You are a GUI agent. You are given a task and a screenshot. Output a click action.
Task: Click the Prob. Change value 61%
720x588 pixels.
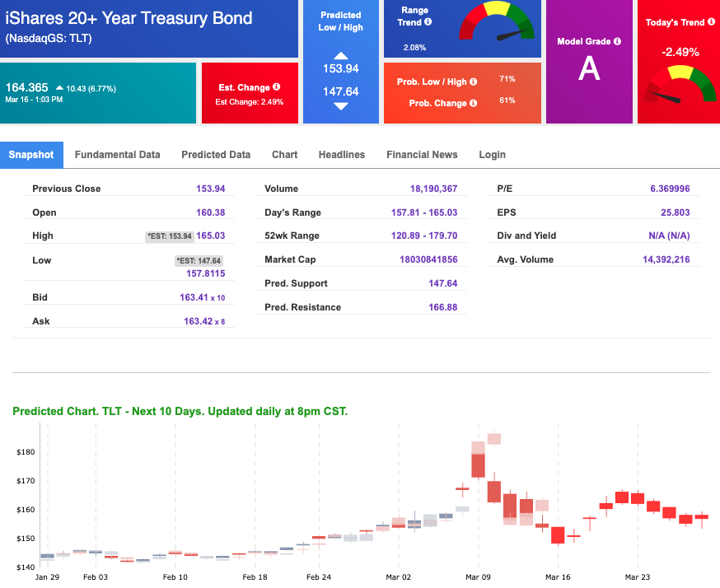point(507,100)
